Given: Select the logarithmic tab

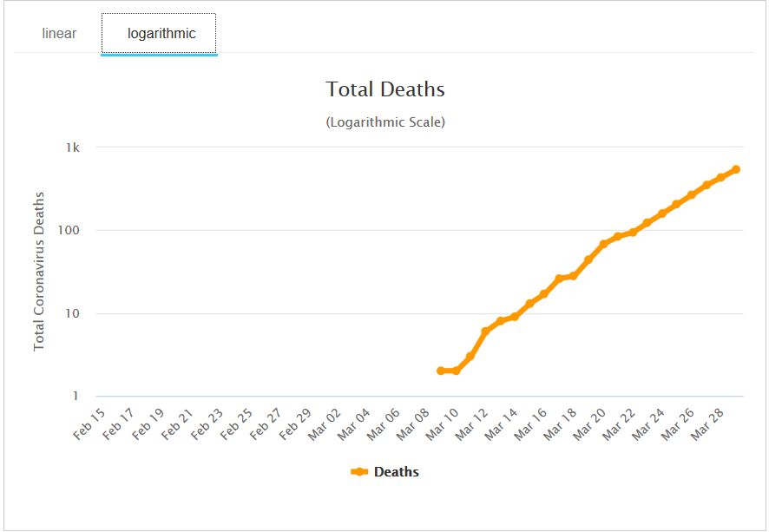Looking at the screenshot, I should click(161, 34).
